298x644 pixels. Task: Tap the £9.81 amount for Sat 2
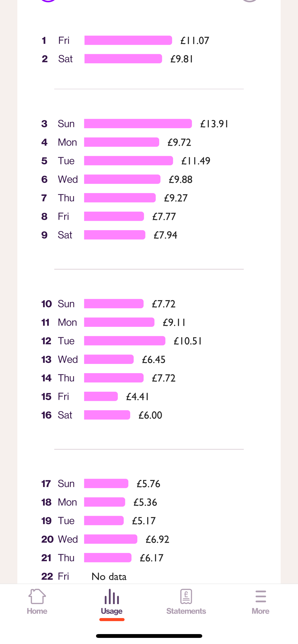182,59
